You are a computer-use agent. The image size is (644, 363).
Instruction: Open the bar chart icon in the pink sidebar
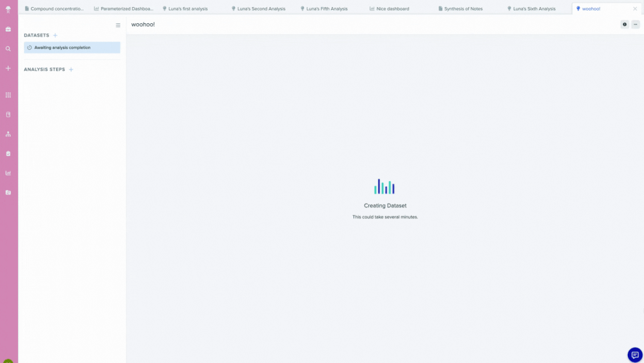8,173
